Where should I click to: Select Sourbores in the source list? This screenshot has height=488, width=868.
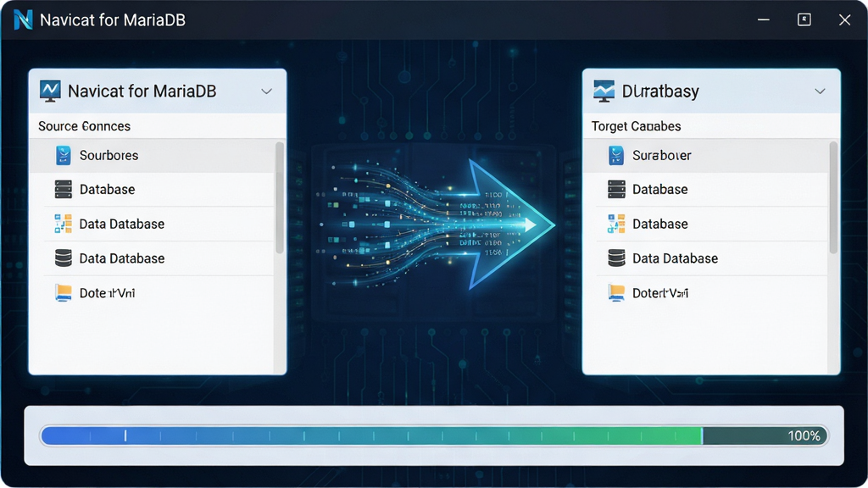point(152,156)
